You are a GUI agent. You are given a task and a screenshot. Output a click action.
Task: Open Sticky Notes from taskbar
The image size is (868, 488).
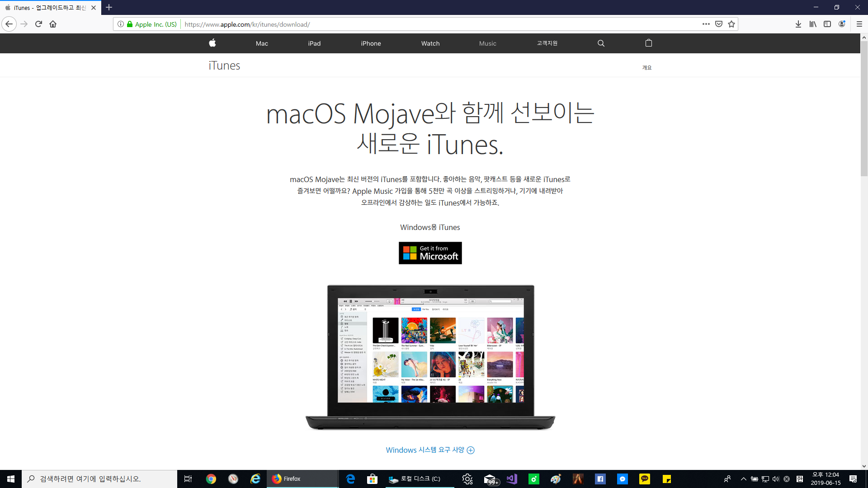coord(667,479)
